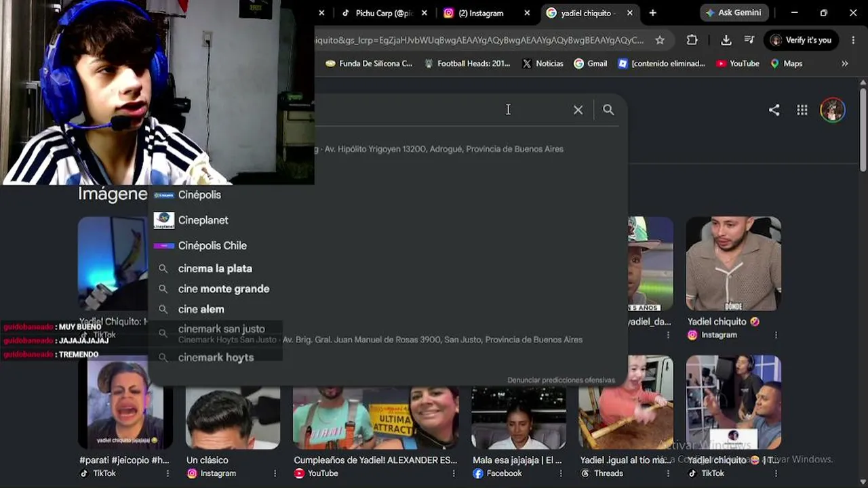Select the Cineplanet suggestion
Viewport: 868px width, 488px height.
[x=387, y=220]
